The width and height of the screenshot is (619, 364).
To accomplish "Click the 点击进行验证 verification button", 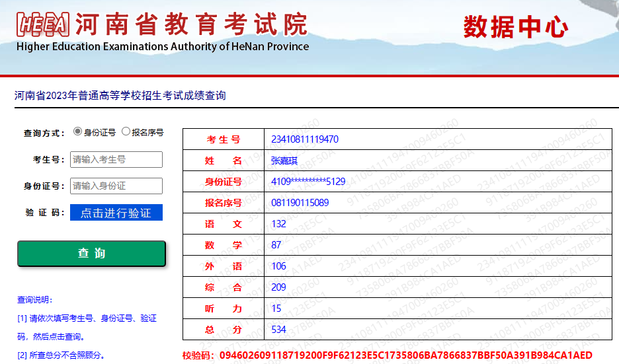I will click(116, 213).
